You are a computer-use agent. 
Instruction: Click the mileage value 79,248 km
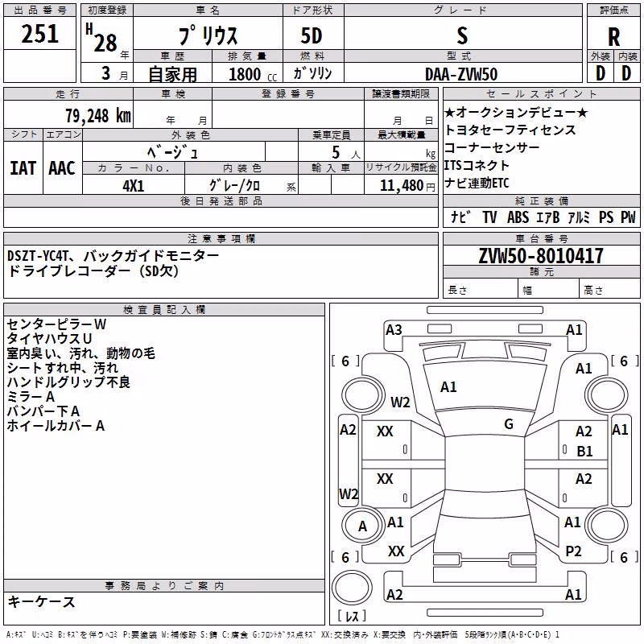click(x=98, y=116)
